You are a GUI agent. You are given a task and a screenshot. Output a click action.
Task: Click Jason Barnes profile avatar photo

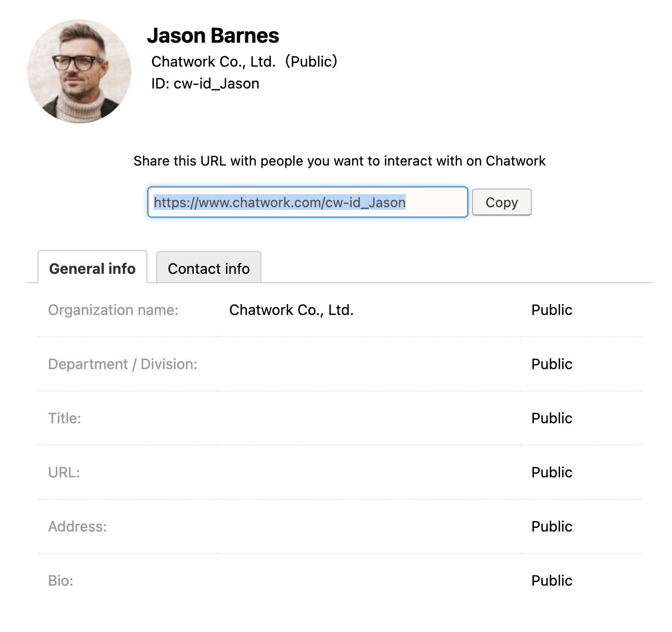pyautogui.click(x=79, y=71)
